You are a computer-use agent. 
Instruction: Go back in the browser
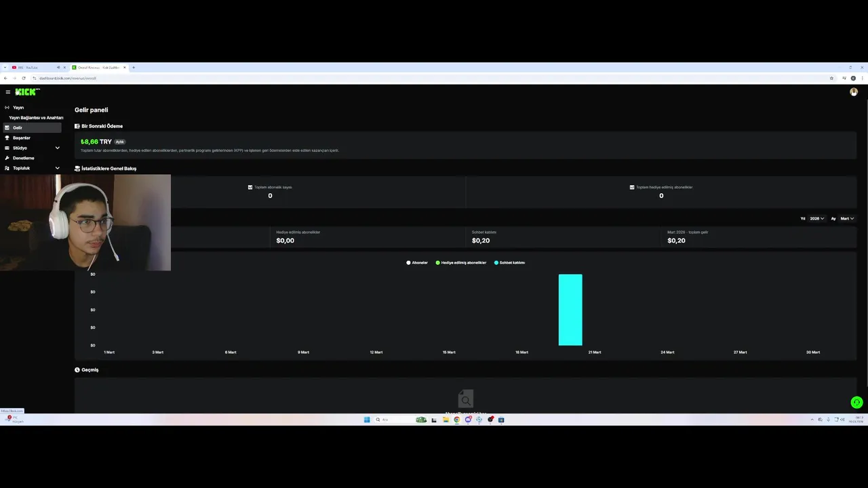point(5,78)
